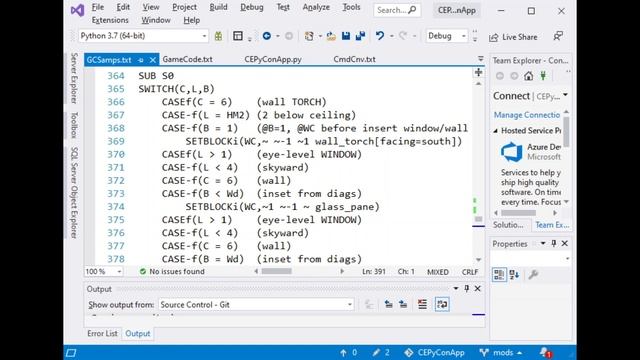This screenshot has height=360, width=640.
Task: Open the Show output from dropdown
Action: pyautogui.click(x=256, y=304)
